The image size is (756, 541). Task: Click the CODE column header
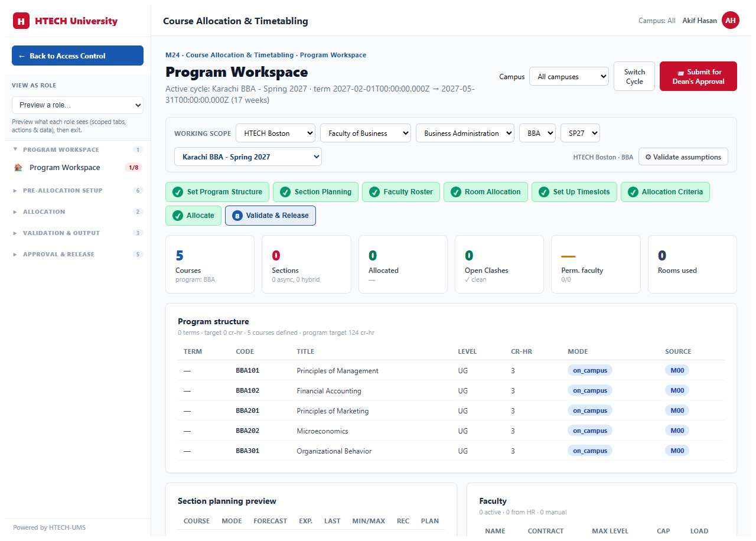coord(245,351)
